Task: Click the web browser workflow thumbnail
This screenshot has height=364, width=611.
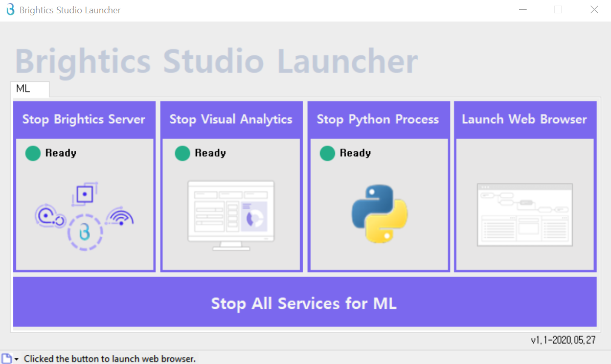Action: [x=525, y=215]
